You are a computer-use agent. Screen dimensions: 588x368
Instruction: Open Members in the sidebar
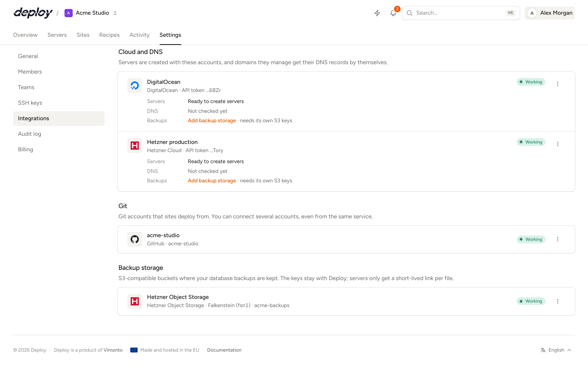tap(59, 72)
